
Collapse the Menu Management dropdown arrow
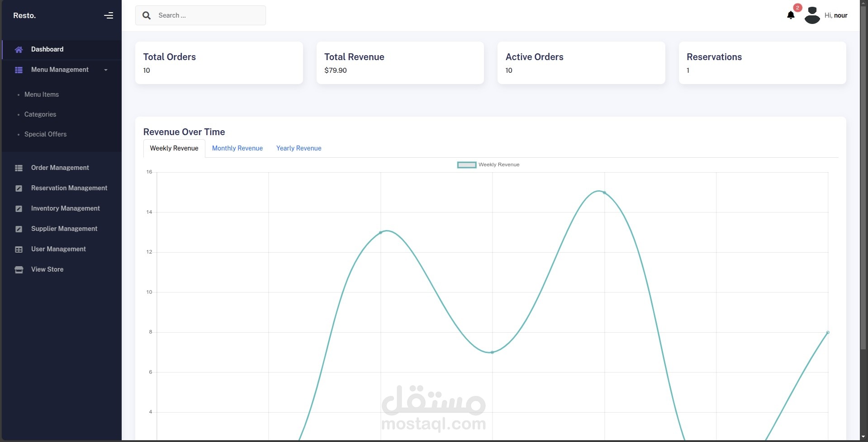(x=106, y=70)
